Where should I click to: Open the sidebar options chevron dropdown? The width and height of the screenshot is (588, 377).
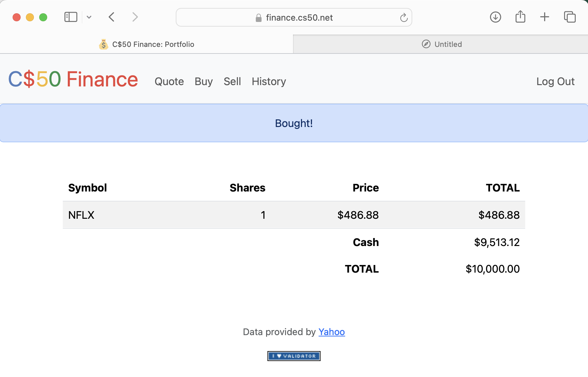click(89, 17)
